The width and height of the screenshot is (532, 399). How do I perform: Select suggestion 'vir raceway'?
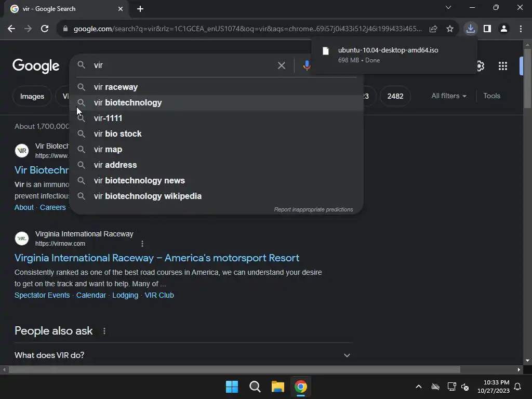pyautogui.click(x=217, y=87)
